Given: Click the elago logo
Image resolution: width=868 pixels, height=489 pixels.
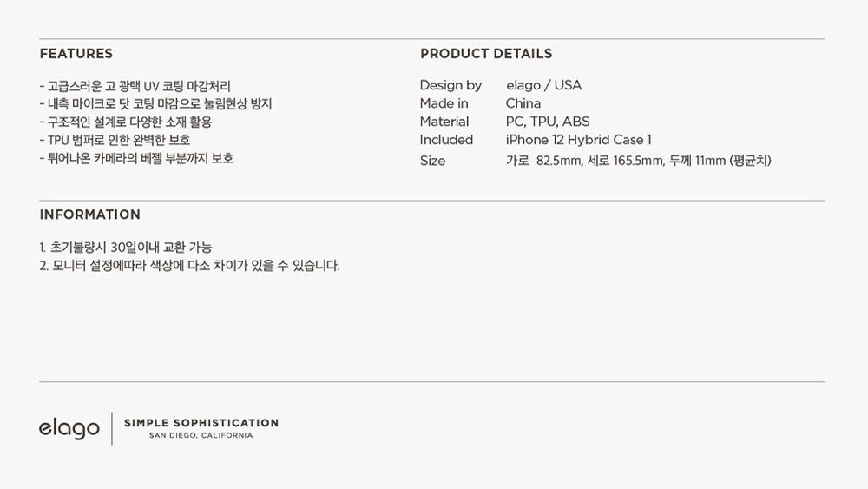Looking at the screenshot, I should (69, 428).
